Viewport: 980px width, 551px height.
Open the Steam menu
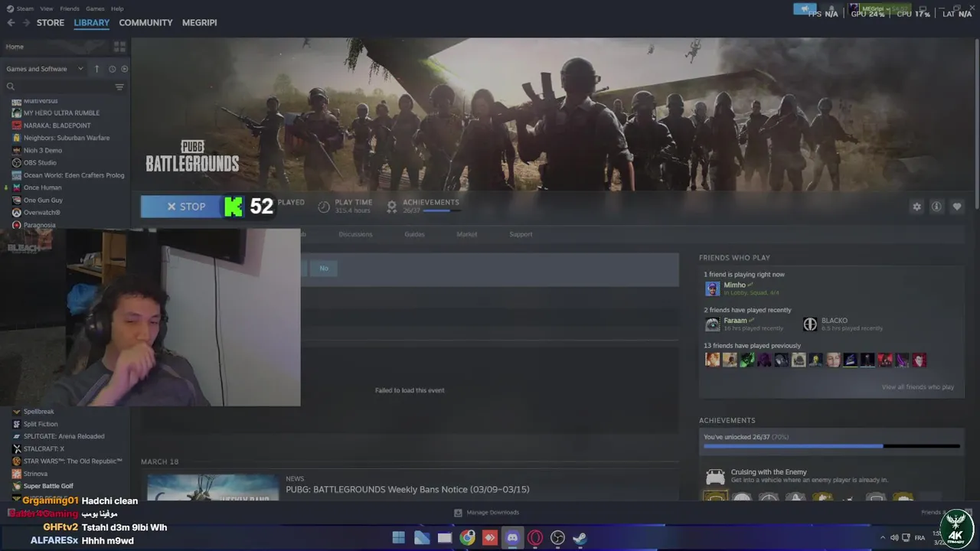(25, 8)
